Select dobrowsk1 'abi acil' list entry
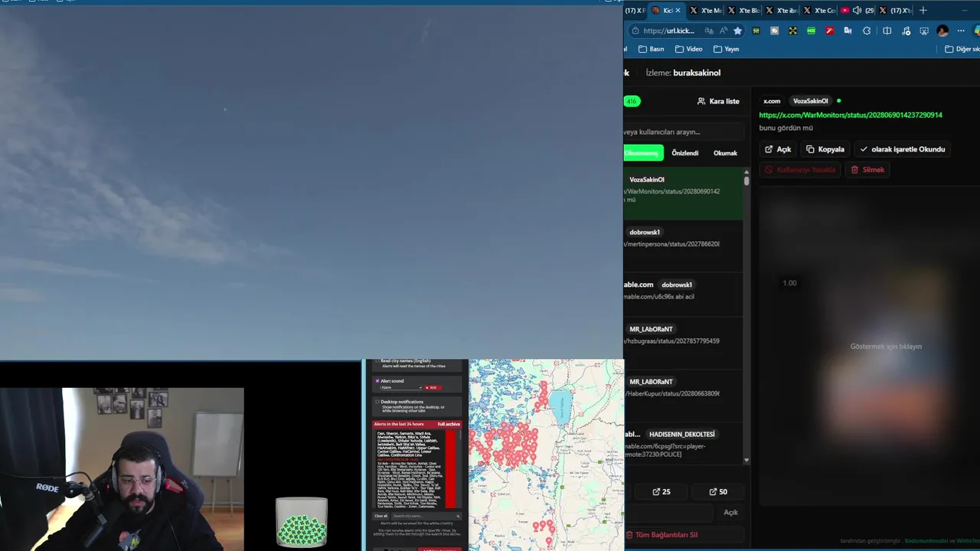This screenshot has width=980, height=551. [x=683, y=295]
